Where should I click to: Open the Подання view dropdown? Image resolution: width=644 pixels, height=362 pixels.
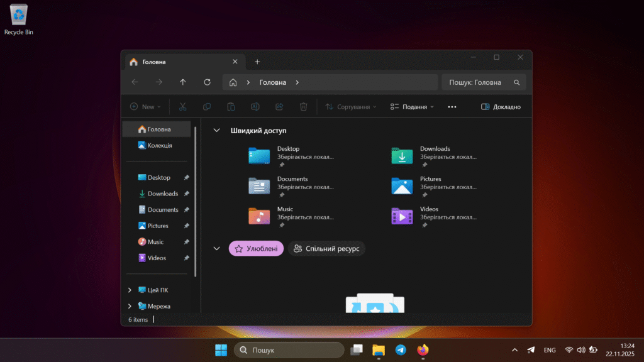412,106
